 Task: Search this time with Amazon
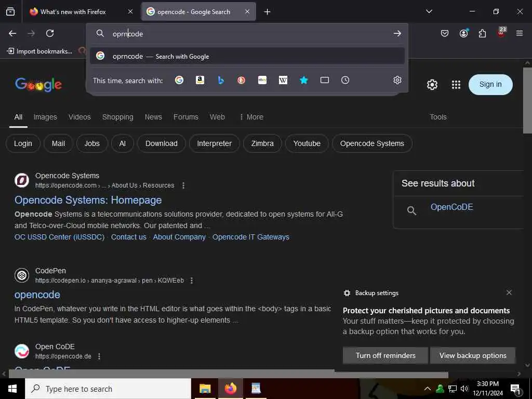[x=200, y=80]
